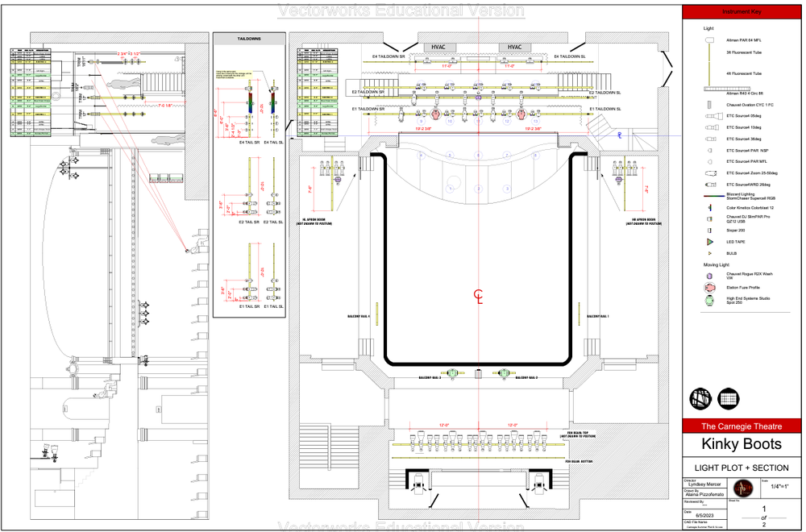Click the Chauvet DJ SlimPAR Pro symbol
Viewport: 806px width, 532px height.
[710, 219]
